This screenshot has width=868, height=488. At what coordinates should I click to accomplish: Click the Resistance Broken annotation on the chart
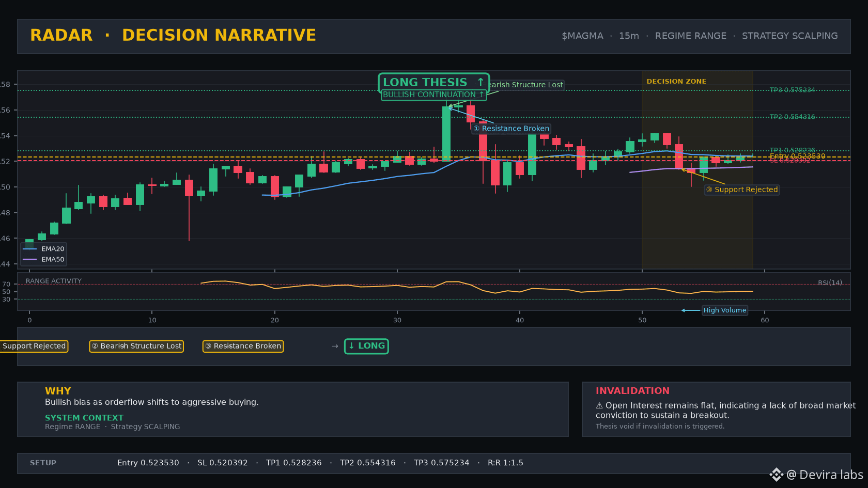pos(511,129)
